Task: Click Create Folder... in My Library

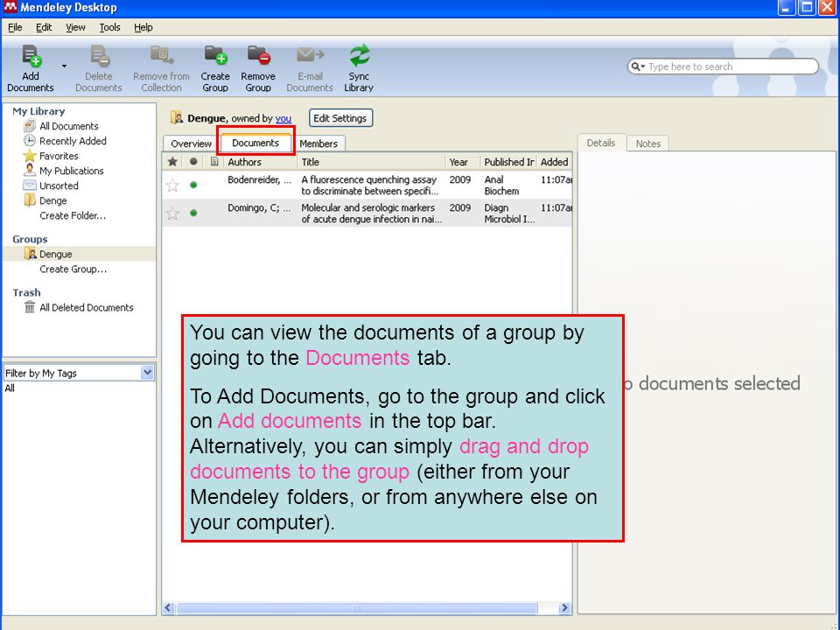Action: click(73, 216)
